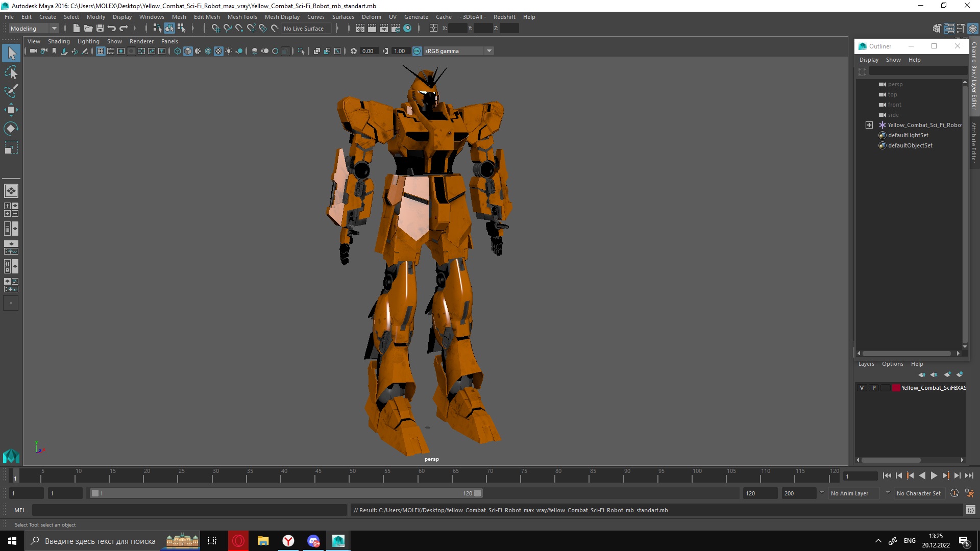Image resolution: width=980 pixels, height=551 pixels.
Task: Toggle layer visibility V box
Action: 862,388
